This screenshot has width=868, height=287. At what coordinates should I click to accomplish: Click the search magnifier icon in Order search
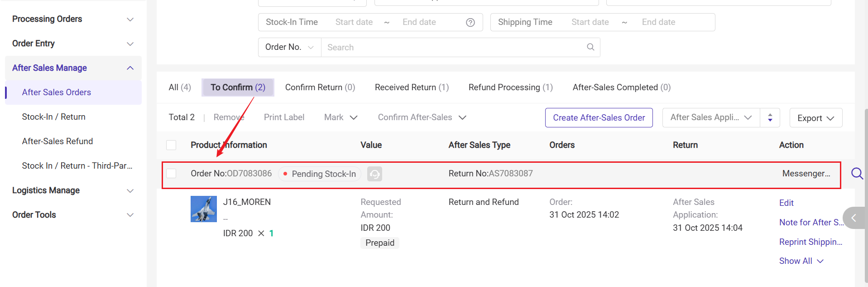coord(590,47)
